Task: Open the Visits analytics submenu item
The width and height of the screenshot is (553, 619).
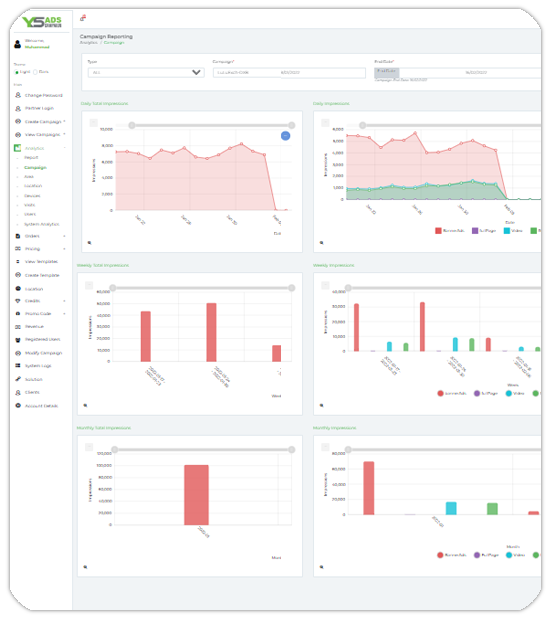Action: (30, 205)
